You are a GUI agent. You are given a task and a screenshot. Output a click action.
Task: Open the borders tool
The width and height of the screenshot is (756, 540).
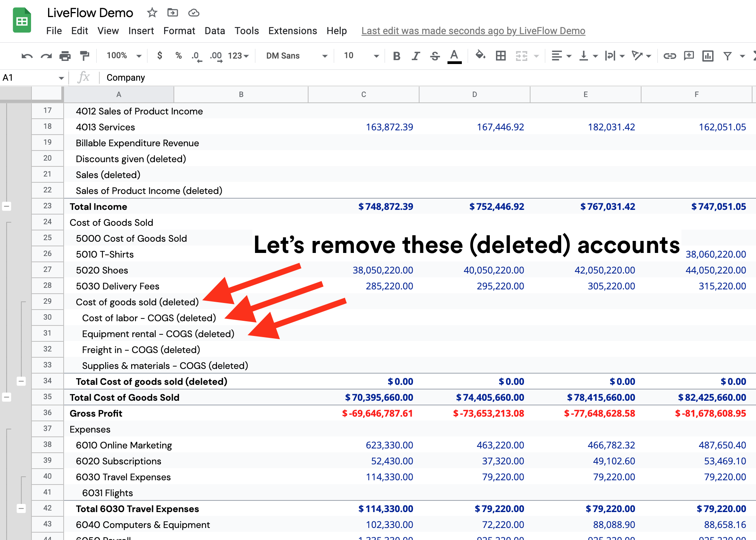click(501, 56)
